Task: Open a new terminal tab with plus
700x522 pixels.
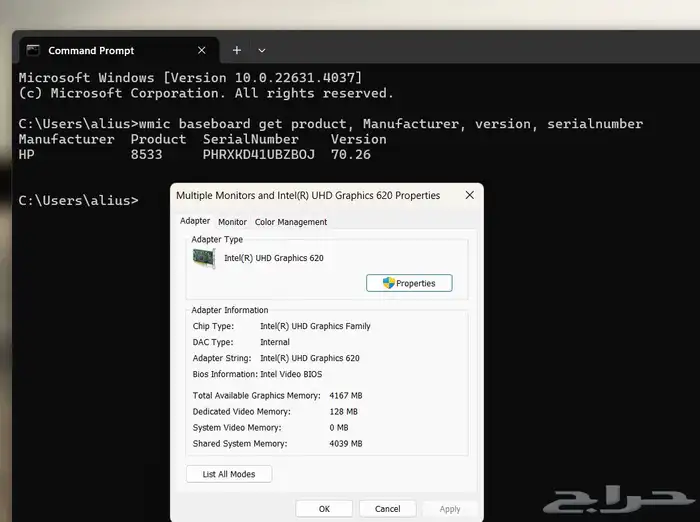Action: 237,50
